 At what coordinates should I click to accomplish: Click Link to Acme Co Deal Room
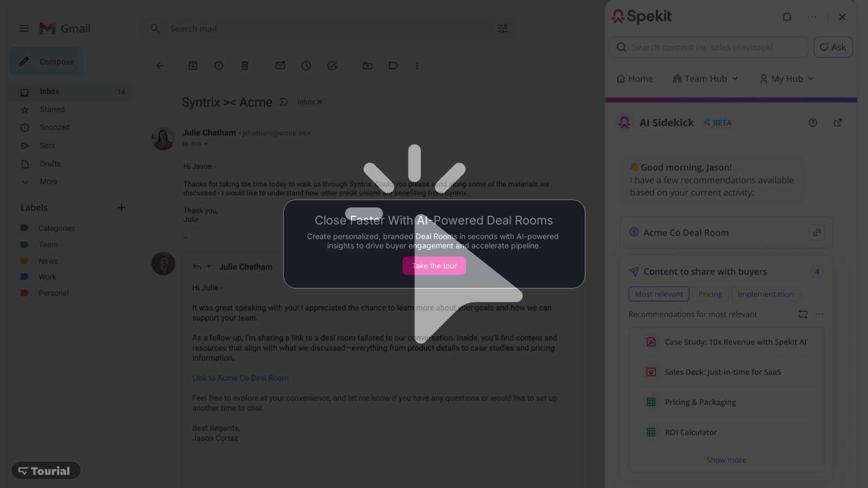240,378
